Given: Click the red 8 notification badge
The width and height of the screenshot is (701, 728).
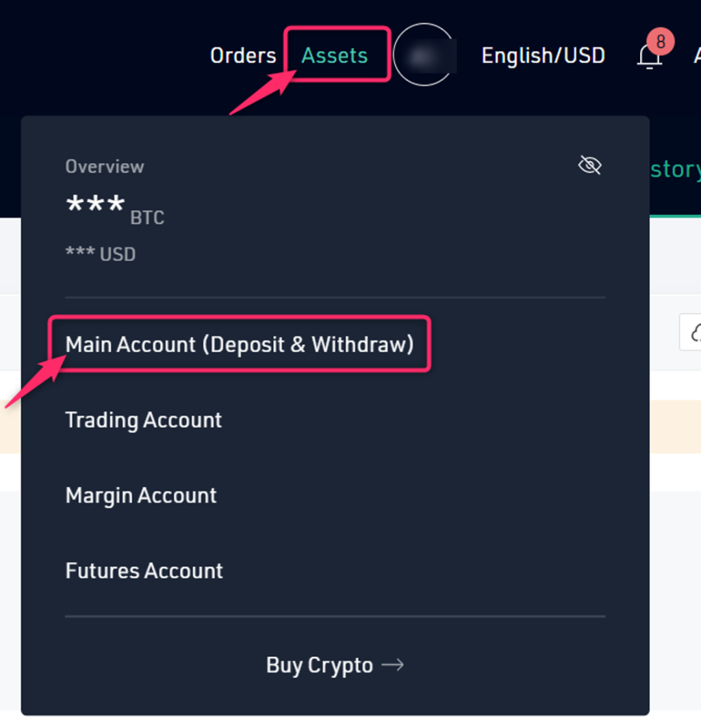Looking at the screenshot, I should click(661, 42).
